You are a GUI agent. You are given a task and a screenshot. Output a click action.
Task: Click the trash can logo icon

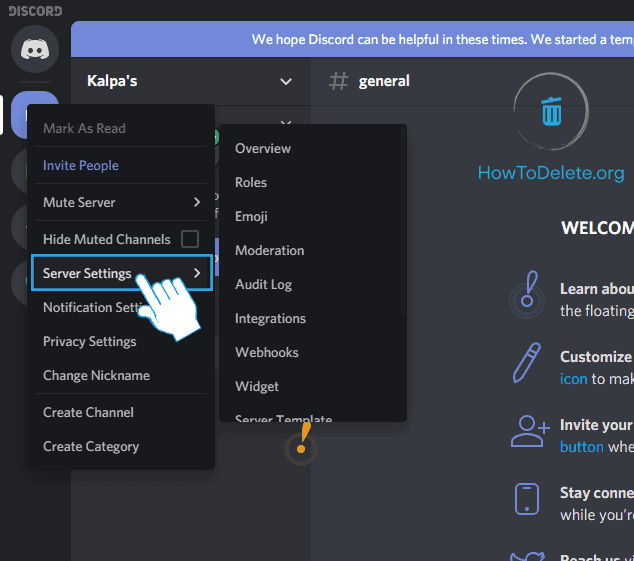coord(551,110)
